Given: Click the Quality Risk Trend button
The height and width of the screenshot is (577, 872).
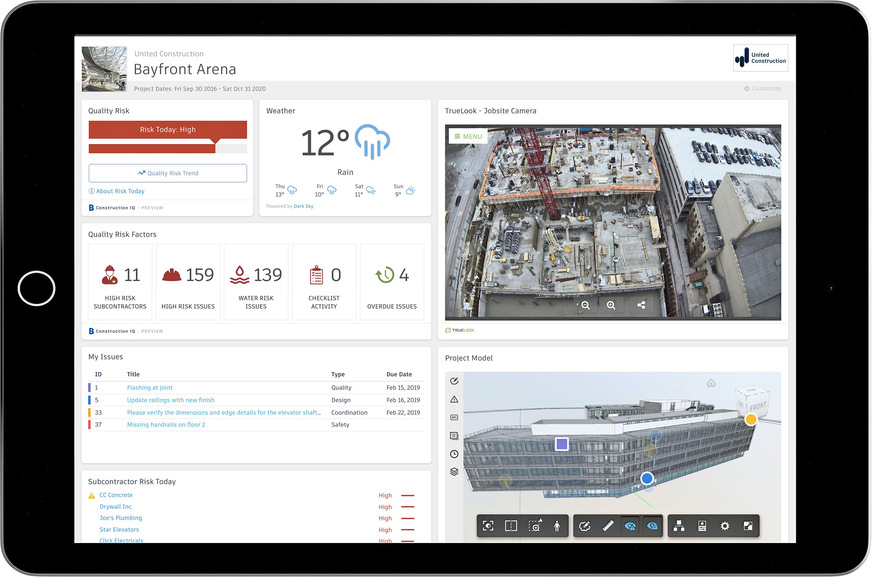Looking at the screenshot, I should click(167, 172).
